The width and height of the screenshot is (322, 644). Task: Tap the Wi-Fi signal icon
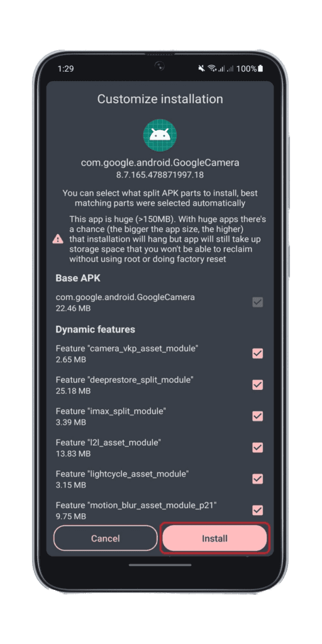tap(212, 69)
